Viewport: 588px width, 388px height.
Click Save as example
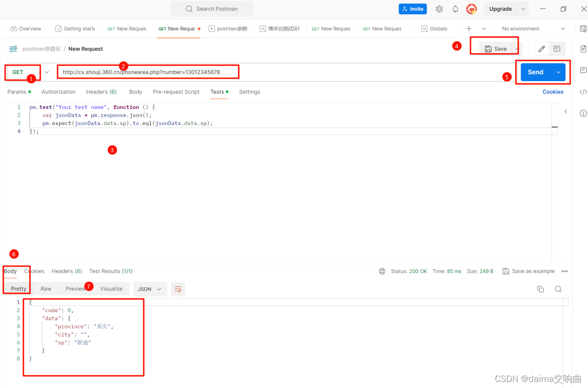[528, 271]
